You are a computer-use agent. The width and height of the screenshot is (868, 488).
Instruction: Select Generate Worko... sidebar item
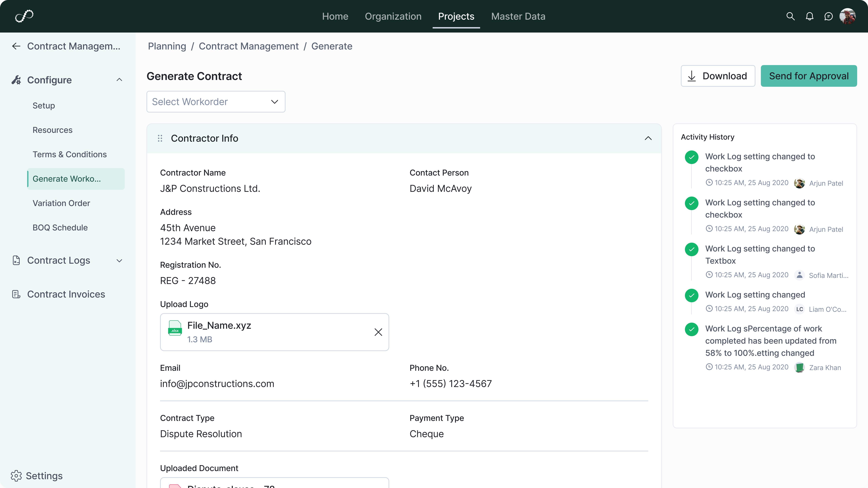(76, 179)
